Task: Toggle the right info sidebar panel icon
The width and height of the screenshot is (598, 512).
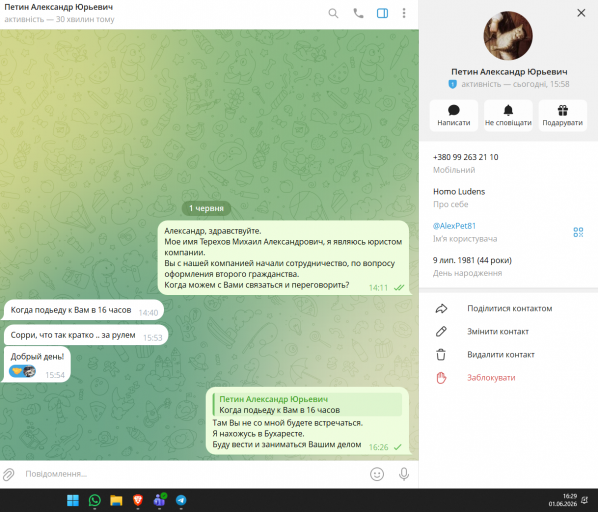Action: 382,13
